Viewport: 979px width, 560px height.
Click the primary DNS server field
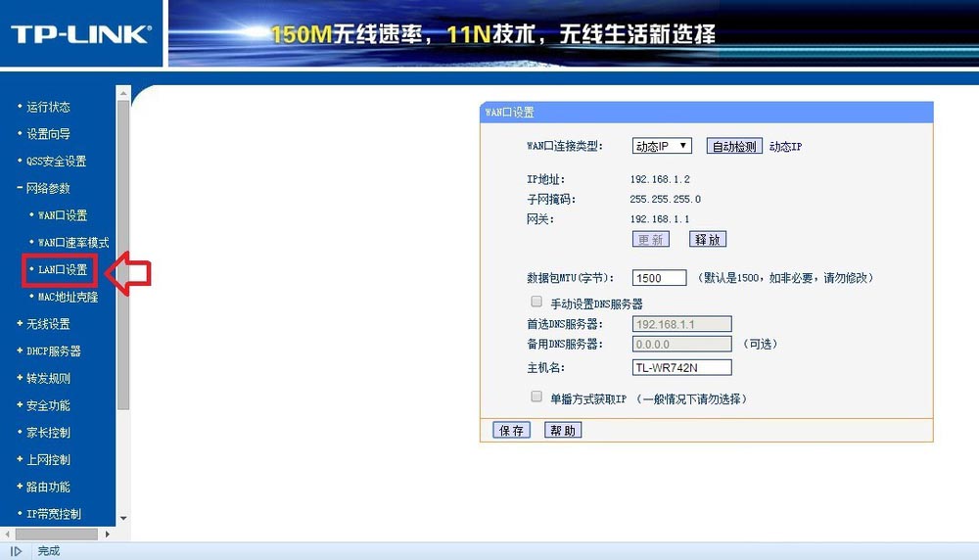pos(681,324)
